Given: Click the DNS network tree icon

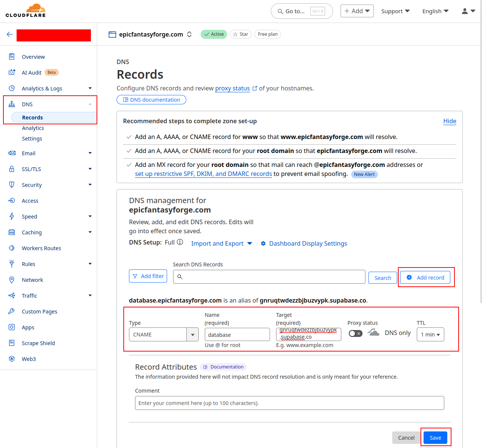Looking at the screenshot, I should coord(12,104).
